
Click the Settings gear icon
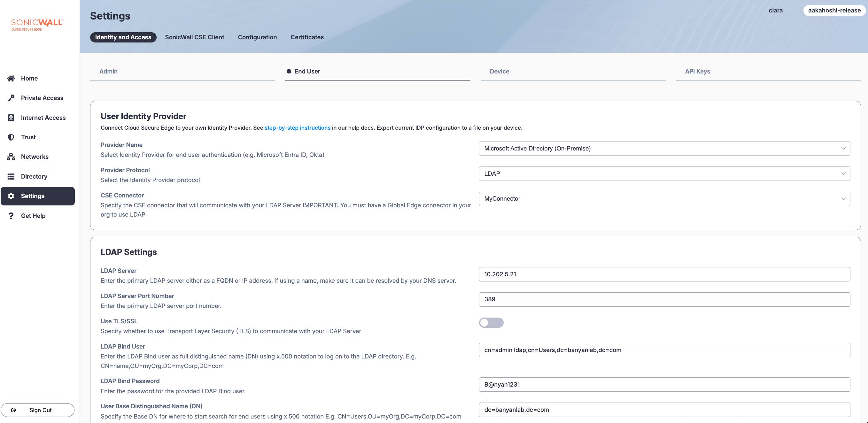point(11,196)
